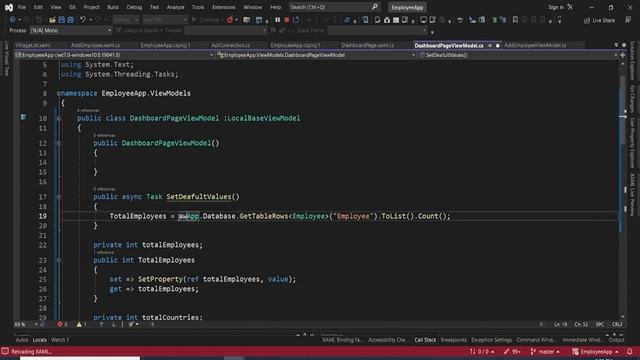This screenshot has height=360, width=640.
Task: Click the editor vertical scrollbar
Action: (622, 190)
